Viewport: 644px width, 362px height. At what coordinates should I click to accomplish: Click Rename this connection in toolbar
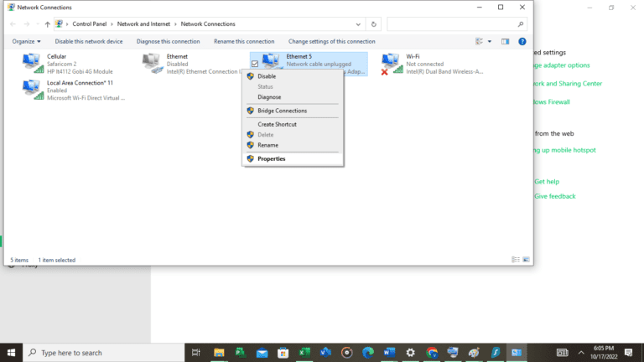(x=244, y=41)
